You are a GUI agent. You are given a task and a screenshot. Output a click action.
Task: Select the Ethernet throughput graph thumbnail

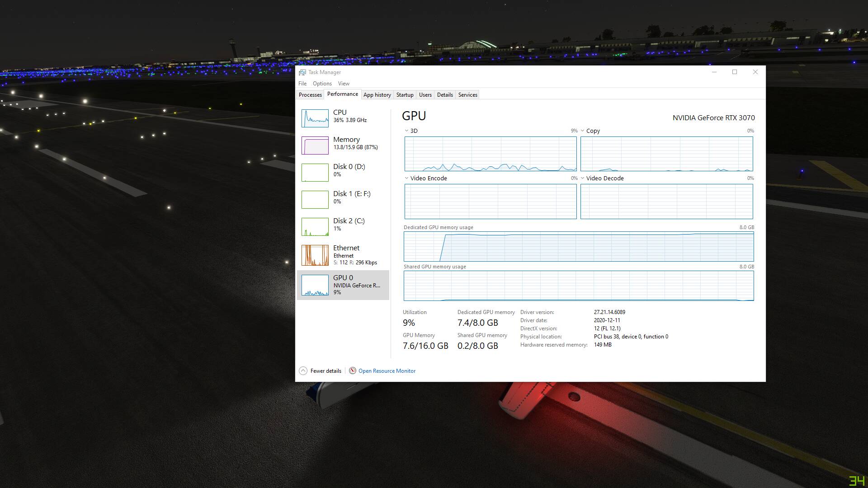click(x=315, y=255)
